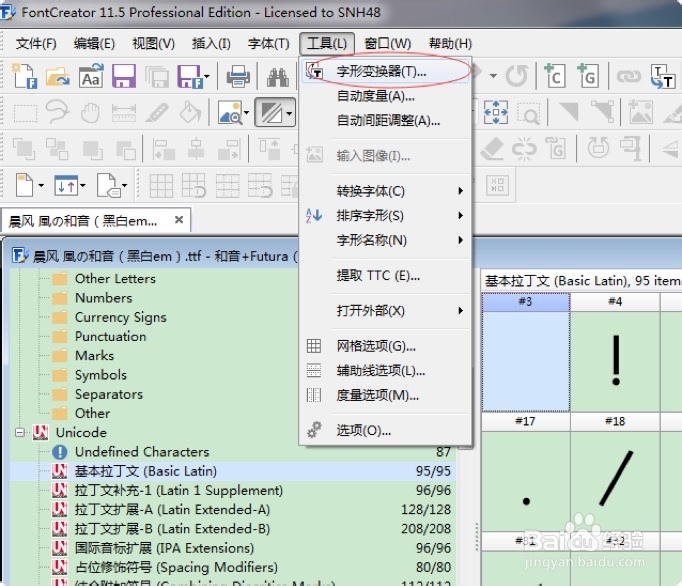Screen dimensions: 682x586
Task: Select the hand pan tool
Action: [90, 113]
